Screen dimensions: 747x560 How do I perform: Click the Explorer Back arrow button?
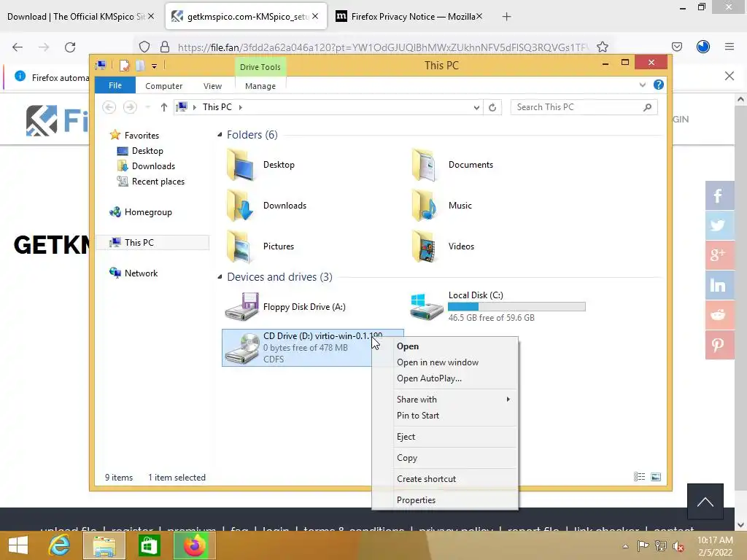109,107
